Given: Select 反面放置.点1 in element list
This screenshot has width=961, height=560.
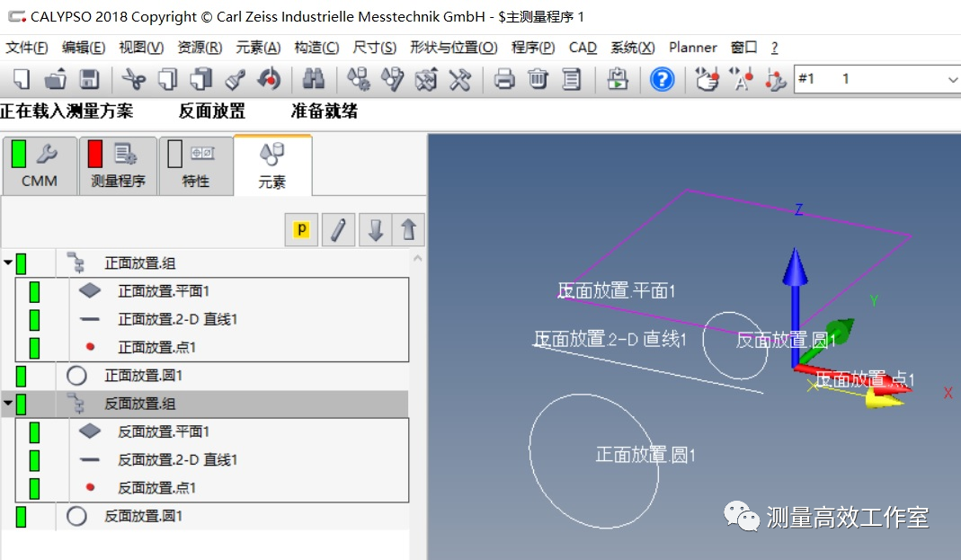Looking at the screenshot, I should [x=157, y=488].
